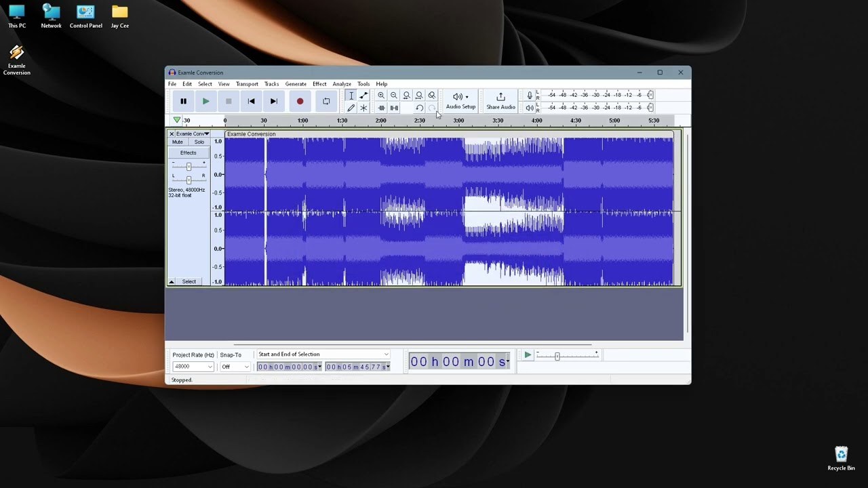868x488 pixels.
Task: Open the Analyze menu
Action: click(x=342, y=84)
